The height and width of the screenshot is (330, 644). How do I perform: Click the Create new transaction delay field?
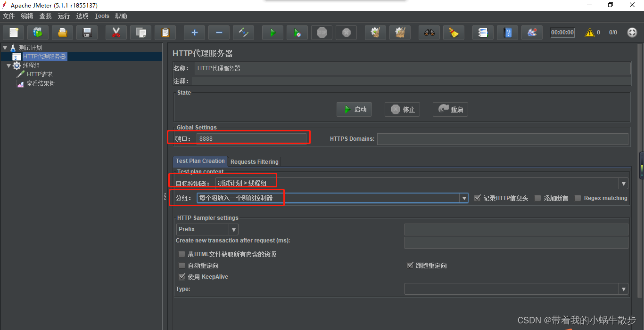tap(516, 242)
